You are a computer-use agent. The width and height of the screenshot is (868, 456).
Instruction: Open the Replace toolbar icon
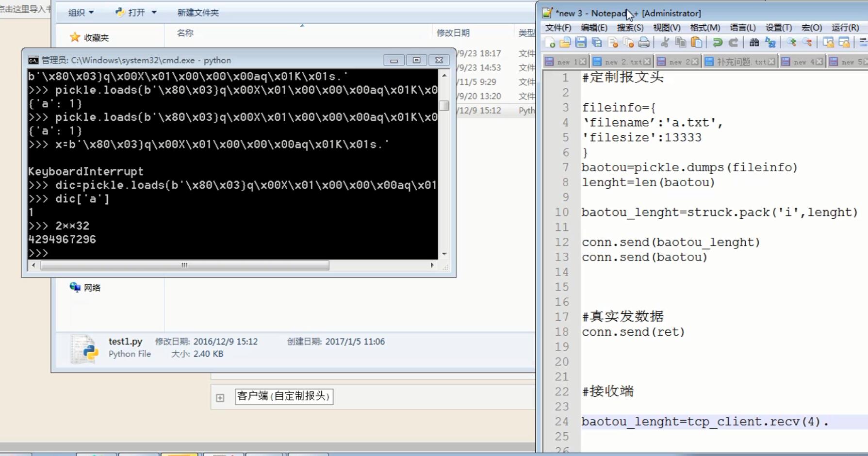pos(770,43)
